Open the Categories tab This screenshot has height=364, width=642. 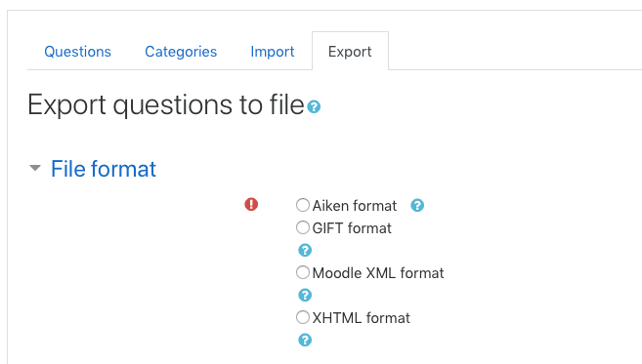181,52
